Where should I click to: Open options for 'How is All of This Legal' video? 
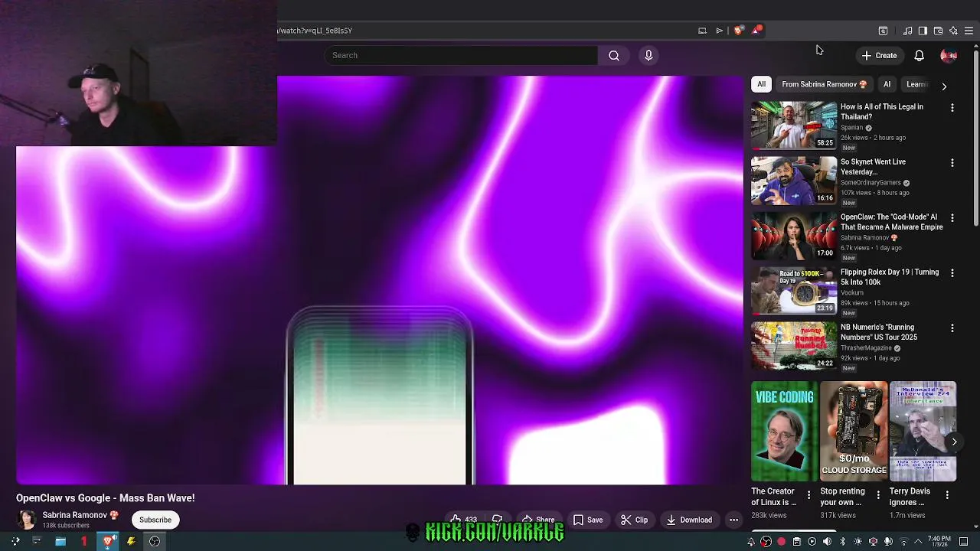click(x=952, y=108)
